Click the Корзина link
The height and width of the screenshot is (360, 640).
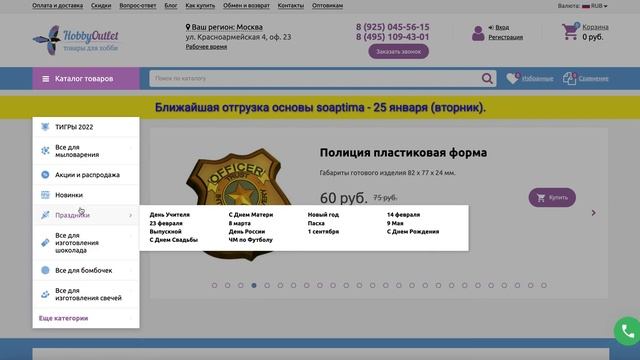[595, 27]
